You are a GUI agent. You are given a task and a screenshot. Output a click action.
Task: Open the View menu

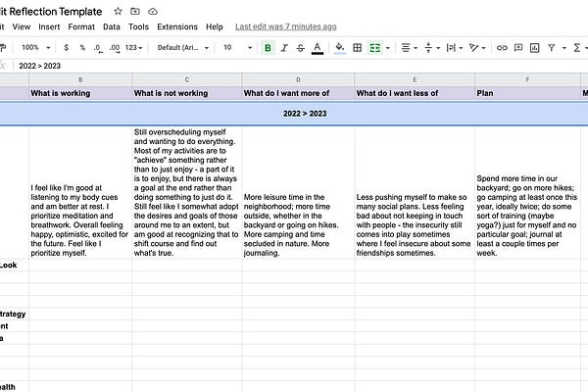[x=22, y=26]
